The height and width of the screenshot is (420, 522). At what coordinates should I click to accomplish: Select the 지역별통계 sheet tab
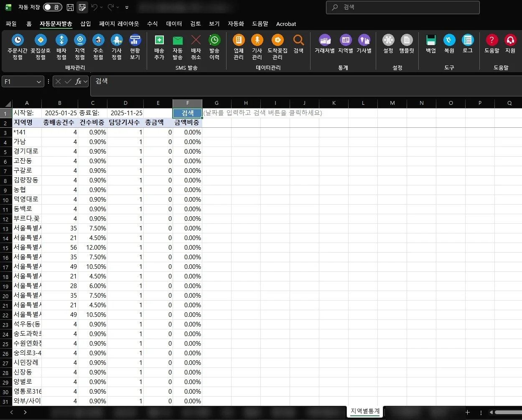click(365, 411)
